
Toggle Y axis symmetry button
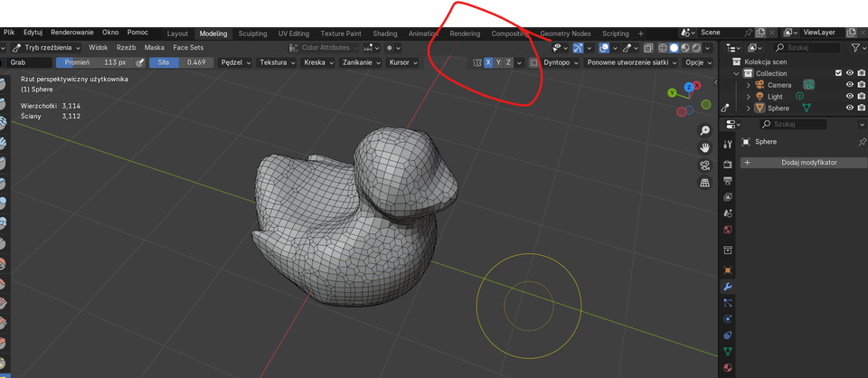498,62
